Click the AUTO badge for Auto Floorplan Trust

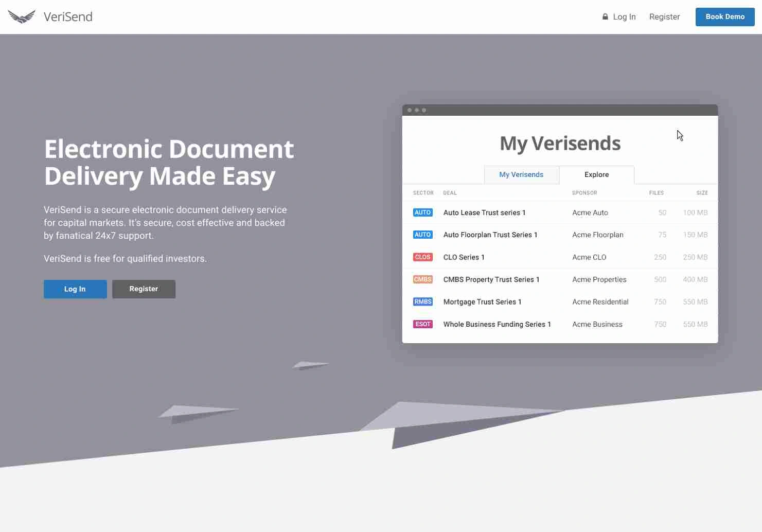coord(422,235)
